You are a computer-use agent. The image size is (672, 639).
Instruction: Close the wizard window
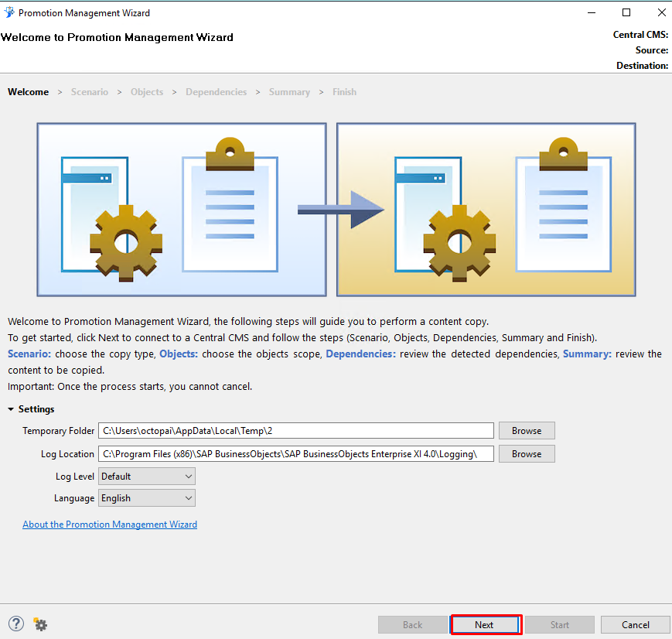661,12
